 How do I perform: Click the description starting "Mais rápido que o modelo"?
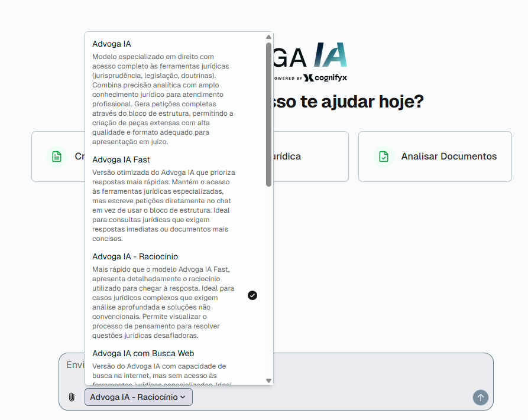tap(163, 302)
